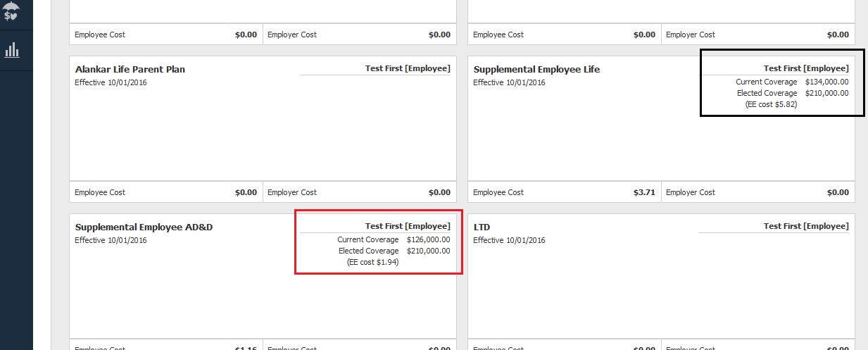Select Employer Cost cell under Alankar Life plan
This screenshot has width=868, height=350.
pyautogui.click(x=359, y=192)
